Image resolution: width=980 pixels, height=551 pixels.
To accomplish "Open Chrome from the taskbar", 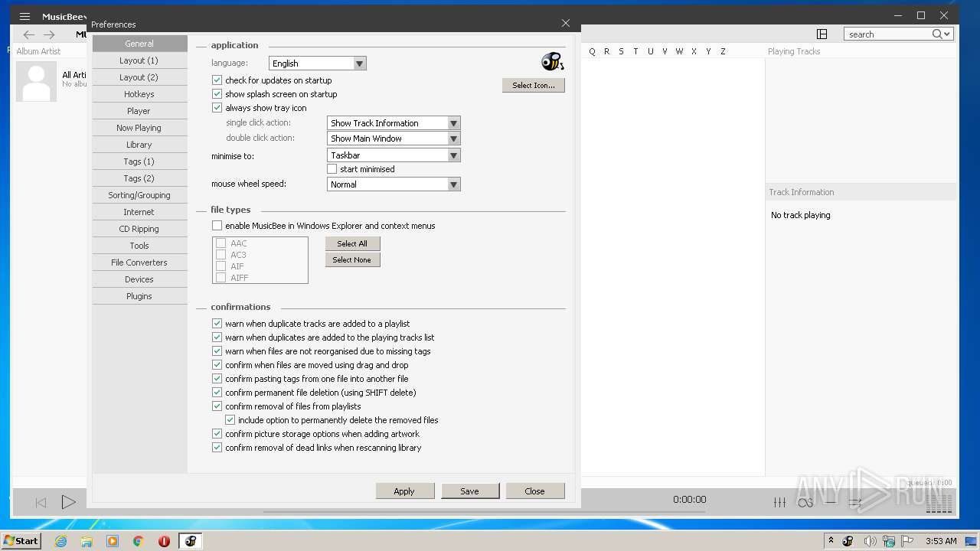I will 138,541.
